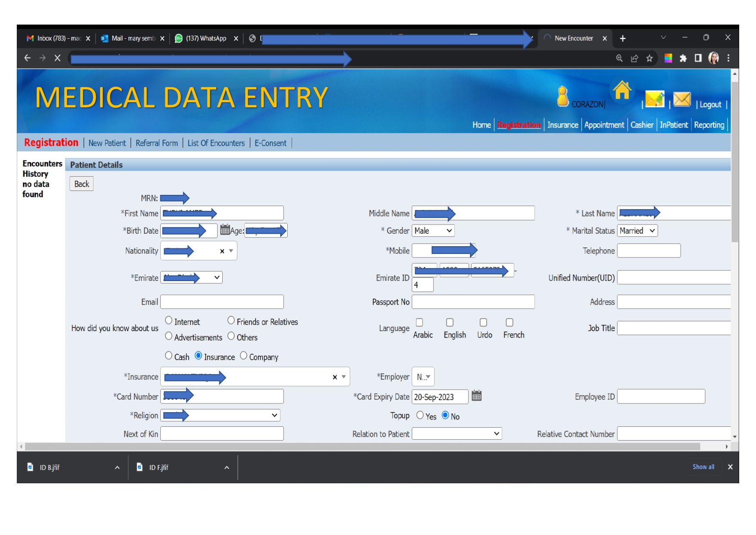The height and width of the screenshot is (535, 756).
Task: Click the Home house icon in header
Action: pos(622,90)
